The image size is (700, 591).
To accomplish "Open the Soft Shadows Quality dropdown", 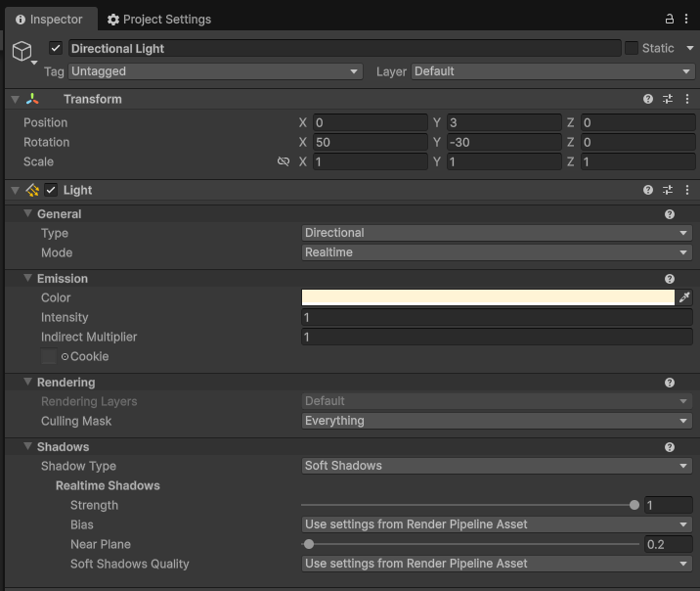I will (497, 564).
